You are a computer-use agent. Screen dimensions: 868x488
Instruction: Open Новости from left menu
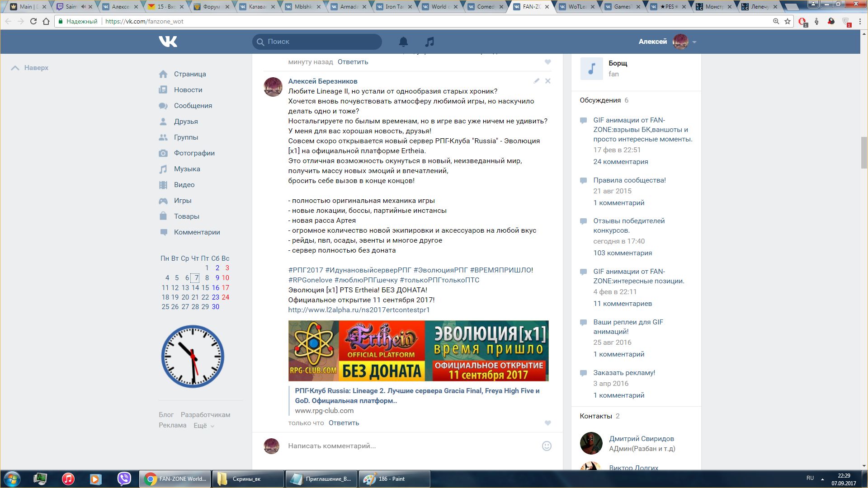click(x=188, y=90)
